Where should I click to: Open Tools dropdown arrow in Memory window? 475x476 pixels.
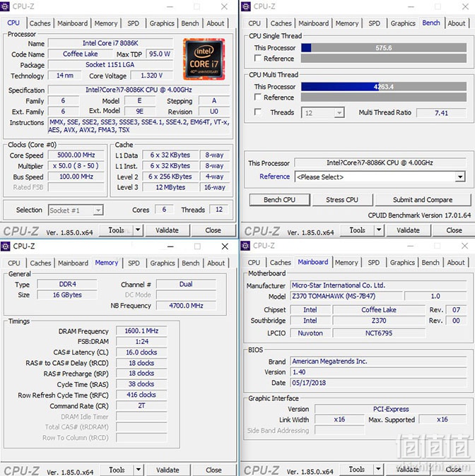click(x=139, y=470)
